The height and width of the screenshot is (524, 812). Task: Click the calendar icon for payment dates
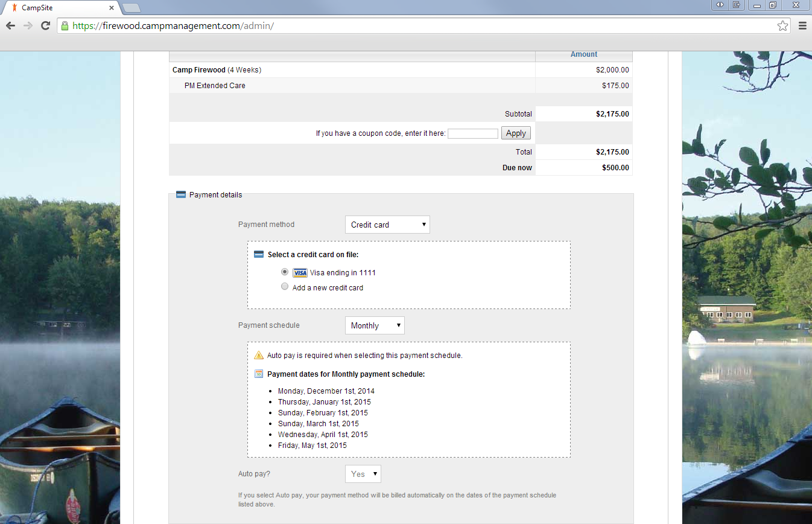tap(259, 374)
